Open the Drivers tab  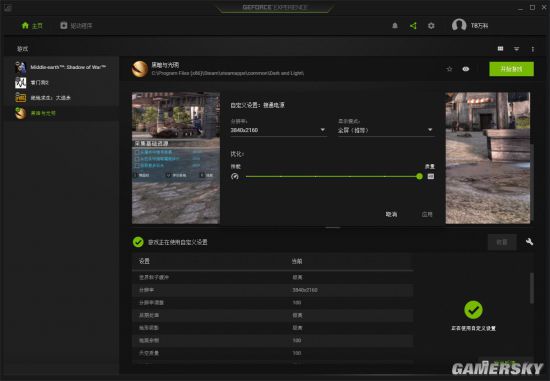[x=76, y=26]
